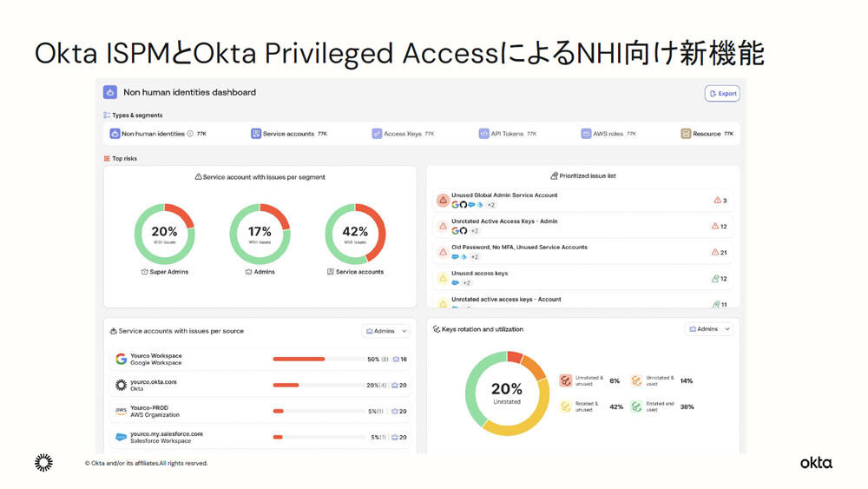Click the Keys rotation and utilization header icon
868x489 pixels.
437,329
